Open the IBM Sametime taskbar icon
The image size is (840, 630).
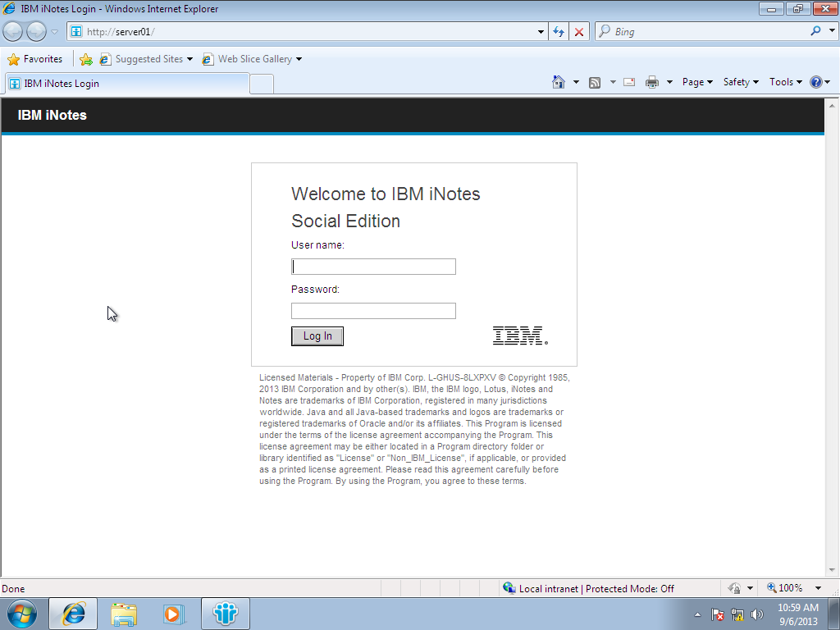click(224, 614)
